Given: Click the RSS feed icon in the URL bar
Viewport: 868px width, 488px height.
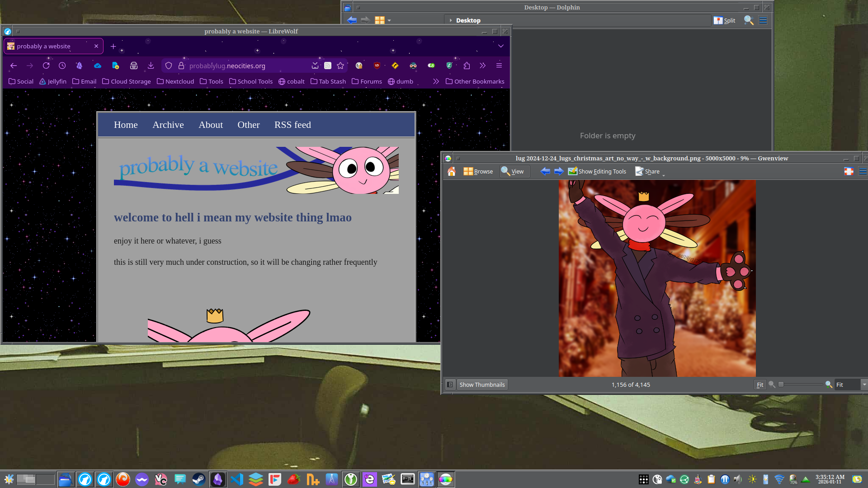Looking at the screenshot, I should (328, 66).
